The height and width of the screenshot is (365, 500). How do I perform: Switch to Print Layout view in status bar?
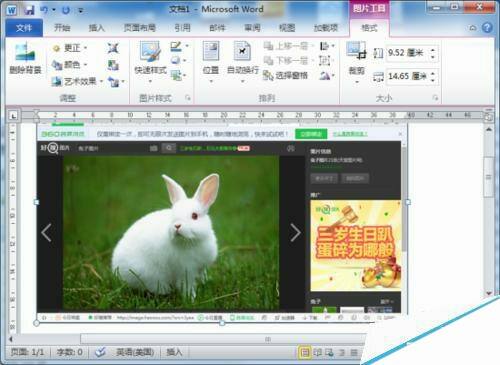click(x=304, y=352)
